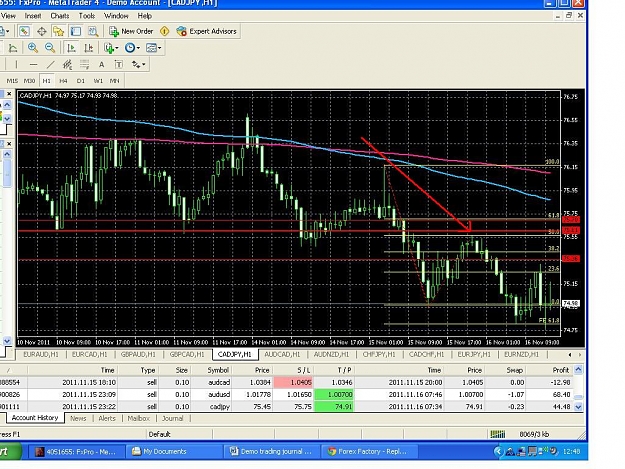
Task: Toggle the Navigator window icon
Action: (x=59, y=31)
